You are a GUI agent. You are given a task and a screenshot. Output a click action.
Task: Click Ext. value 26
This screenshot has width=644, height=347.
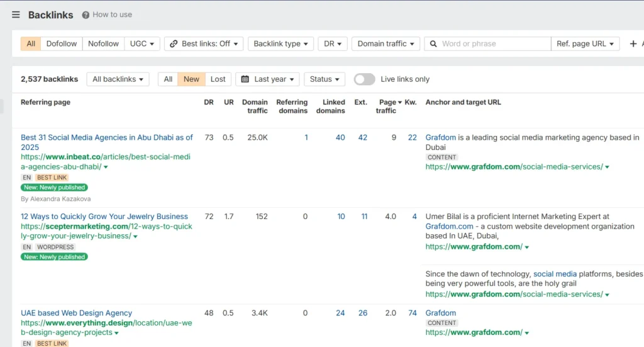[363, 313]
